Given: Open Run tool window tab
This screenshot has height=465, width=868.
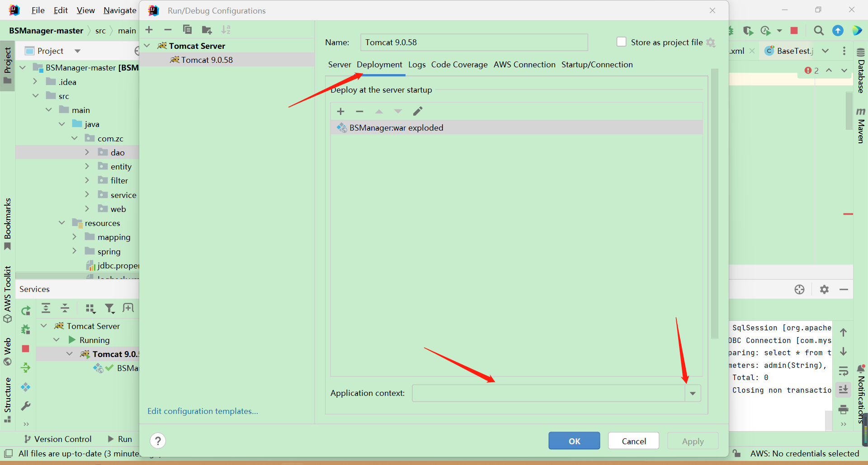Looking at the screenshot, I should click(x=120, y=439).
